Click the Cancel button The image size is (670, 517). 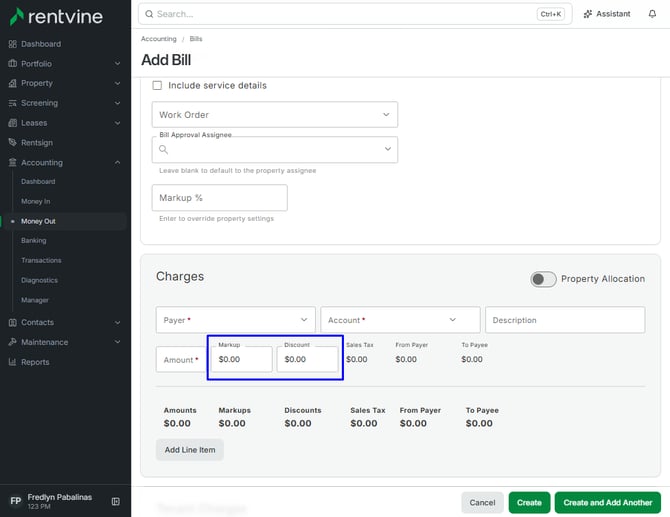(x=482, y=502)
